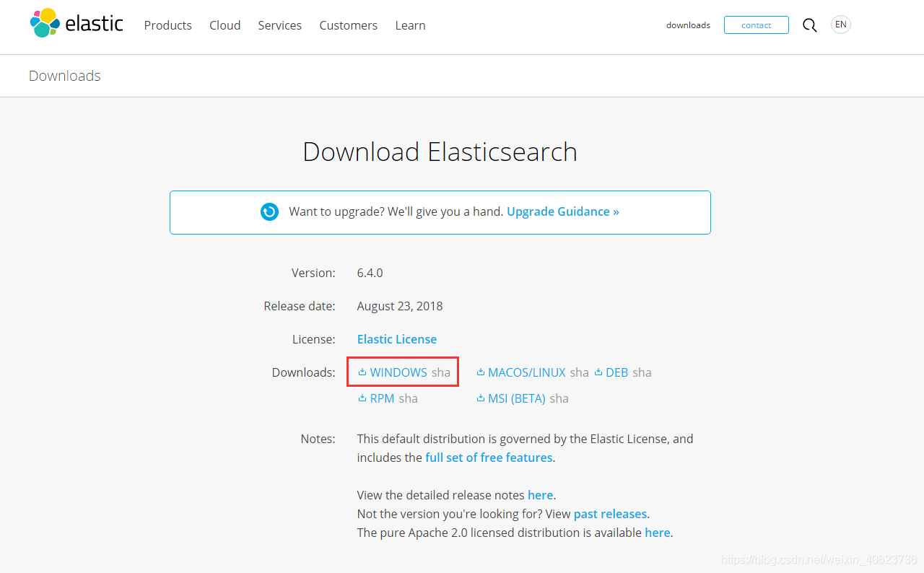Download the DEB package

pyautogui.click(x=617, y=372)
